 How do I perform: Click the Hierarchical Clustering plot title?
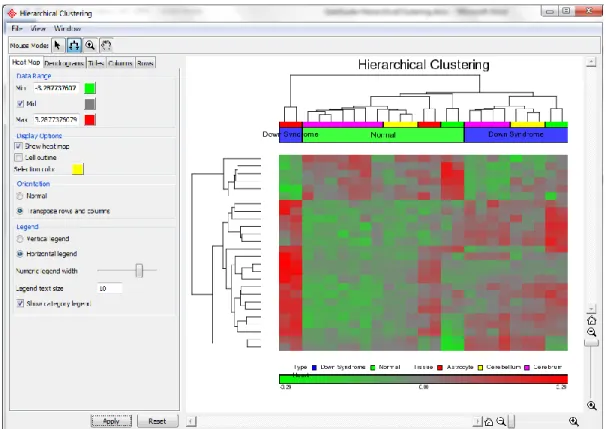pyautogui.click(x=424, y=65)
